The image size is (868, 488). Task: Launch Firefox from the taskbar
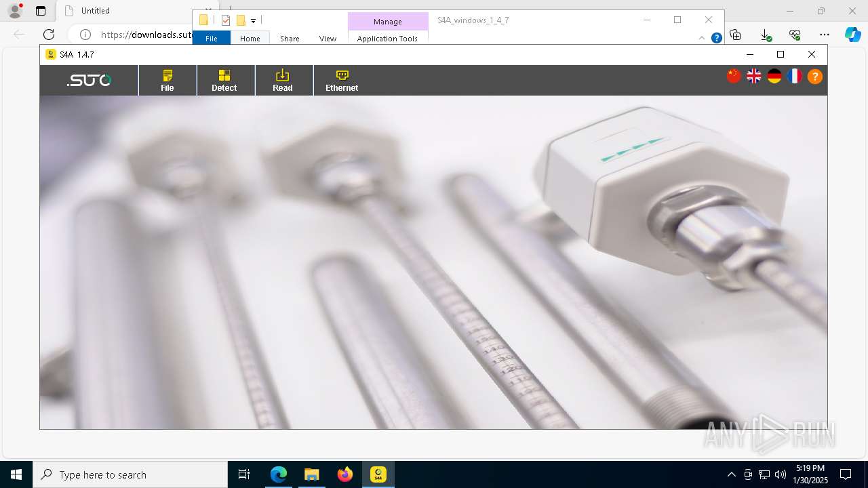(x=345, y=474)
